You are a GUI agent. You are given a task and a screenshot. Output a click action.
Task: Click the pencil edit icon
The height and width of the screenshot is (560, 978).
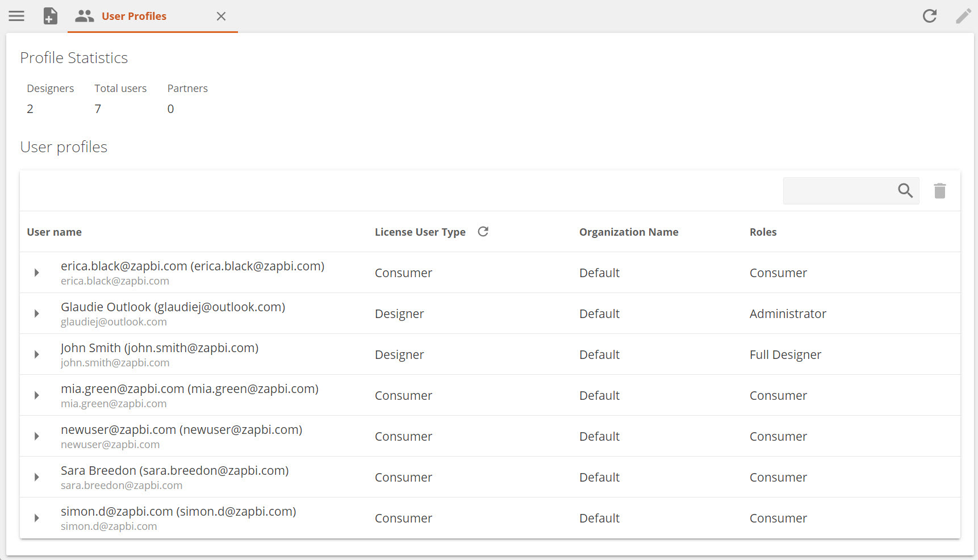click(963, 16)
